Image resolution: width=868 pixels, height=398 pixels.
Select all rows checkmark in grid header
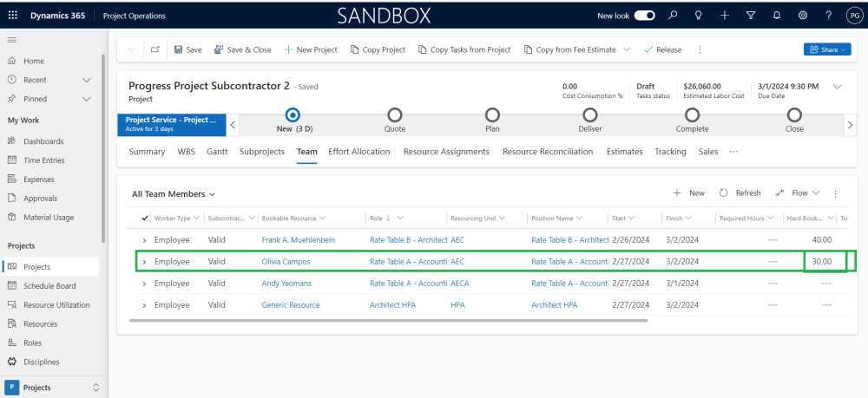click(x=144, y=219)
